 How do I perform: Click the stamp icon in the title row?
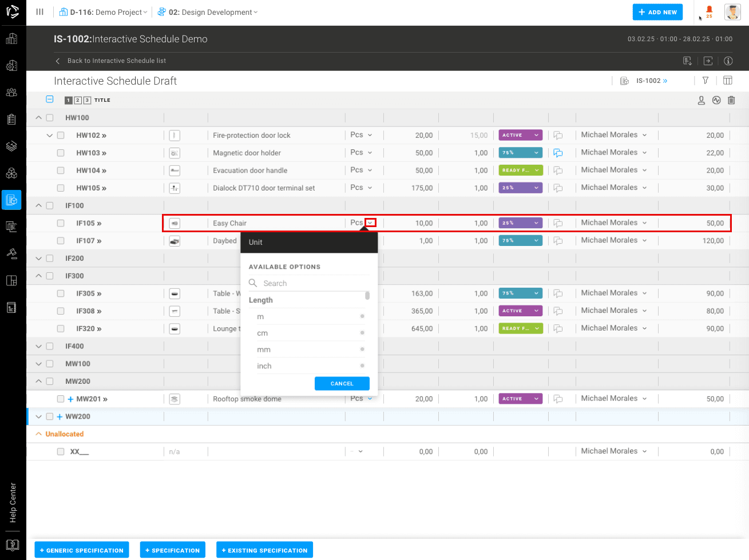coord(702,100)
